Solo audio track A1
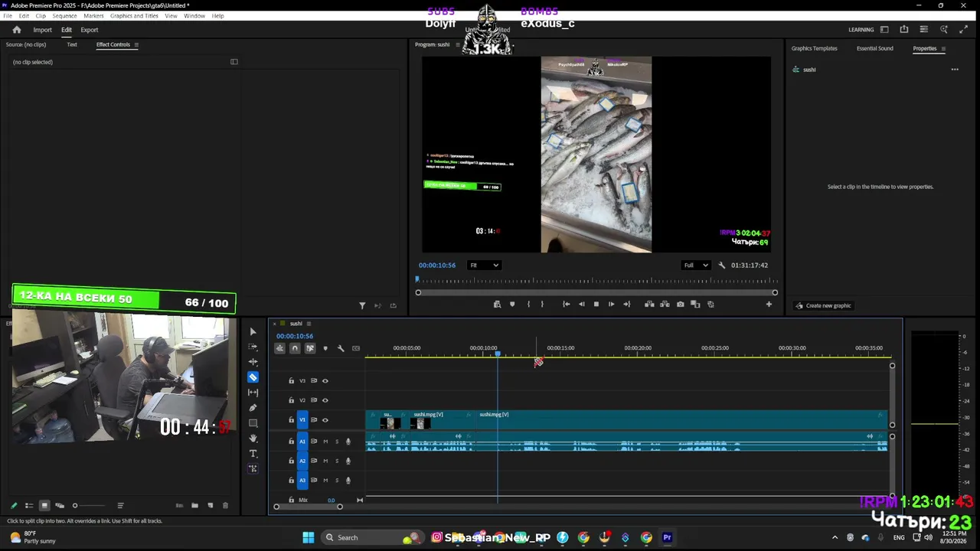Viewport: 980px width, 551px height. [x=337, y=442]
